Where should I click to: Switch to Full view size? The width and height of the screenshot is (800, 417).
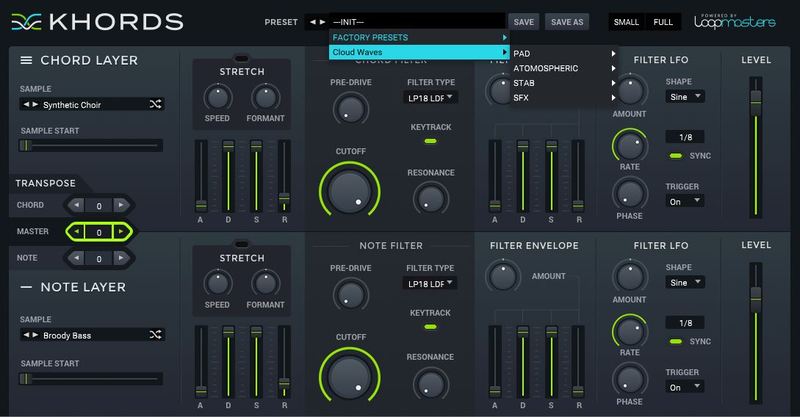click(x=663, y=22)
